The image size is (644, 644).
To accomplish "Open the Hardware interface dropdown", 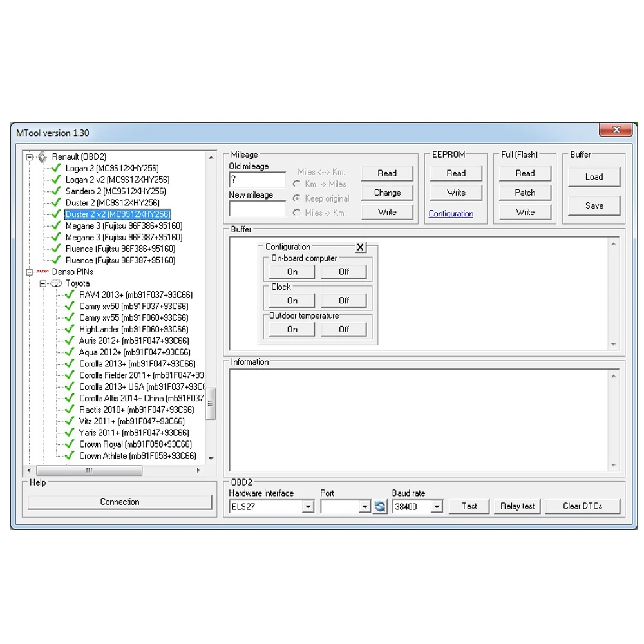I will (308, 507).
